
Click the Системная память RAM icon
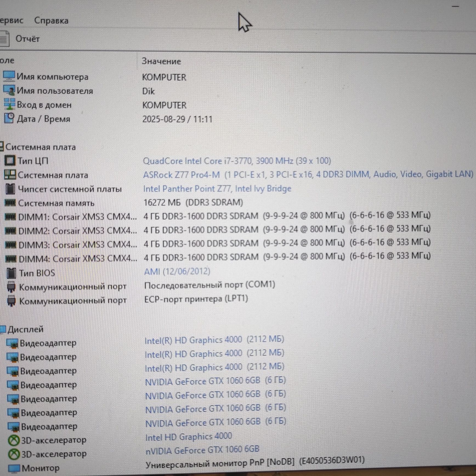click(x=10, y=203)
